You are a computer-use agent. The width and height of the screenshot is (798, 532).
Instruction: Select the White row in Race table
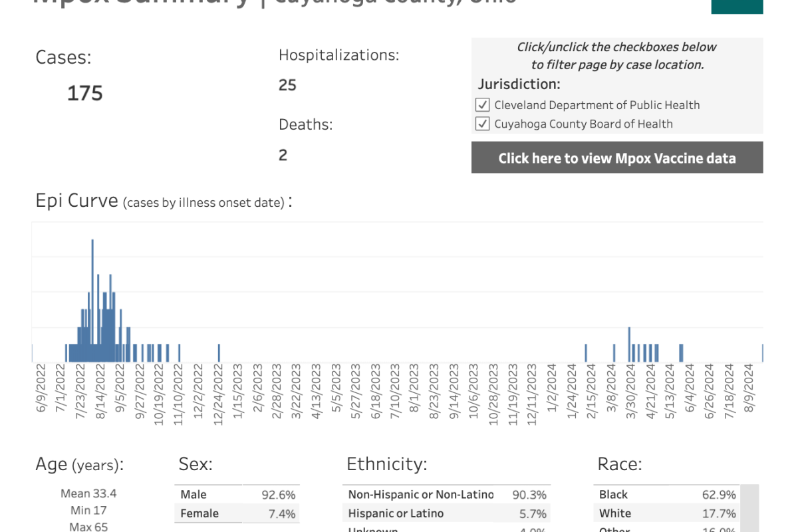666,513
